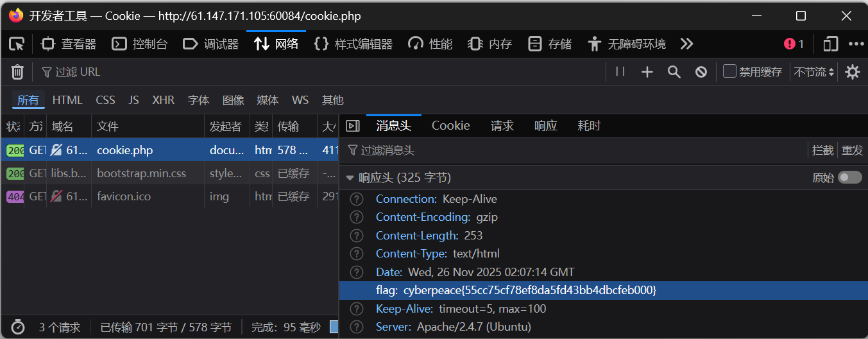Clear network requests with trash icon
Viewport: 868px width, 339px height.
click(x=17, y=72)
